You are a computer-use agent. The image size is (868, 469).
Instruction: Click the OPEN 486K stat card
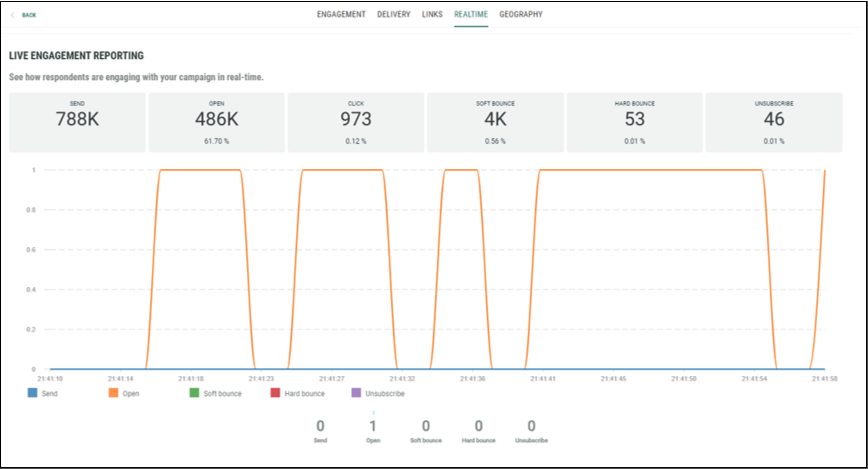point(216,122)
